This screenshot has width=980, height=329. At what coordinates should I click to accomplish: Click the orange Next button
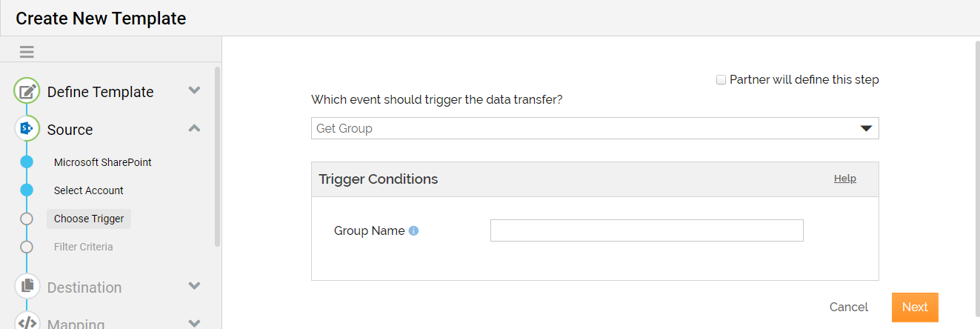click(915, 307)
